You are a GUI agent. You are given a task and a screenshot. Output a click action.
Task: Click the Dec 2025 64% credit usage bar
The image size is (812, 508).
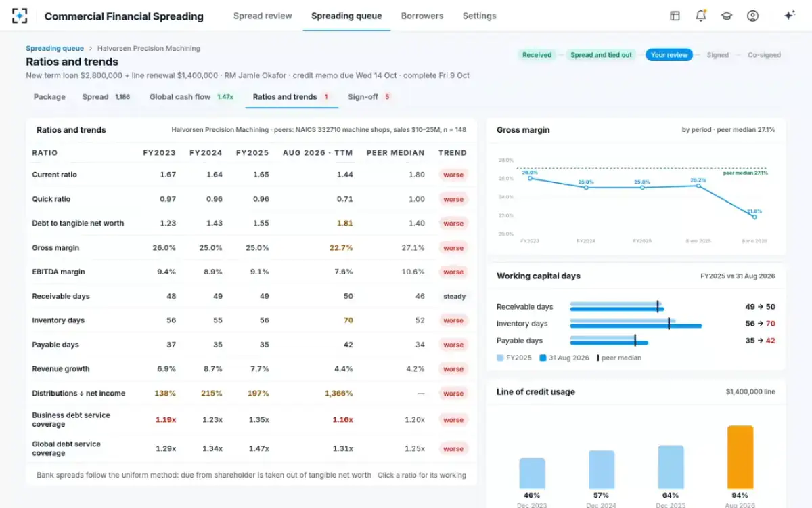coord(671,467)
